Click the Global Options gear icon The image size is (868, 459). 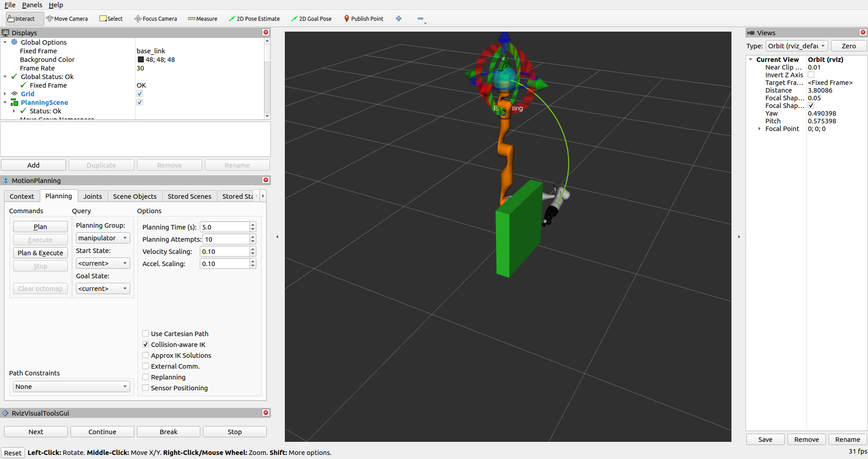tap(14, 42)
